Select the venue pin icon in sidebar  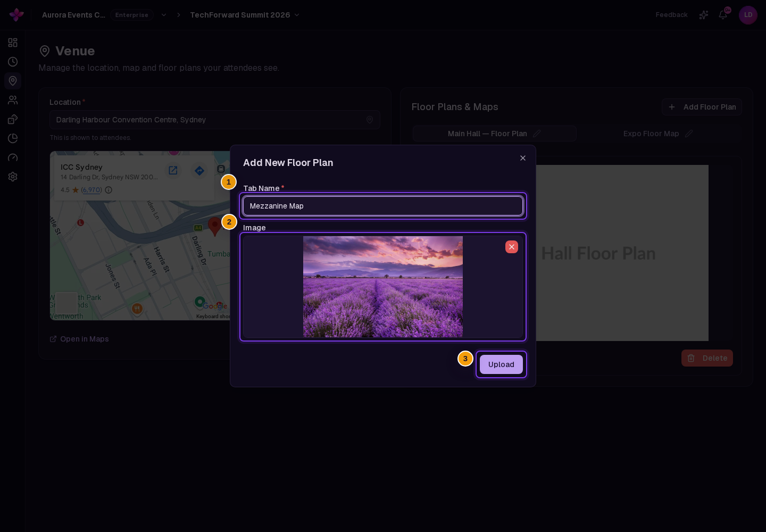click(13, 81)
